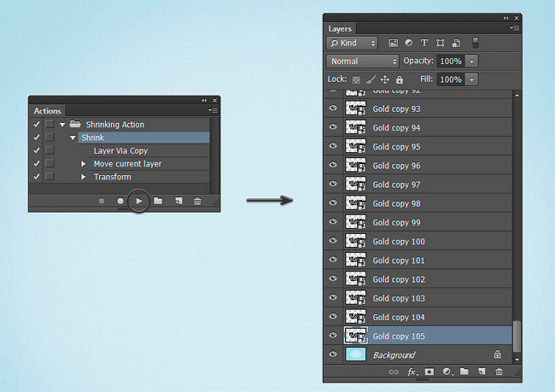Toggle Move current layer step checkmark

tap(37, 163)
